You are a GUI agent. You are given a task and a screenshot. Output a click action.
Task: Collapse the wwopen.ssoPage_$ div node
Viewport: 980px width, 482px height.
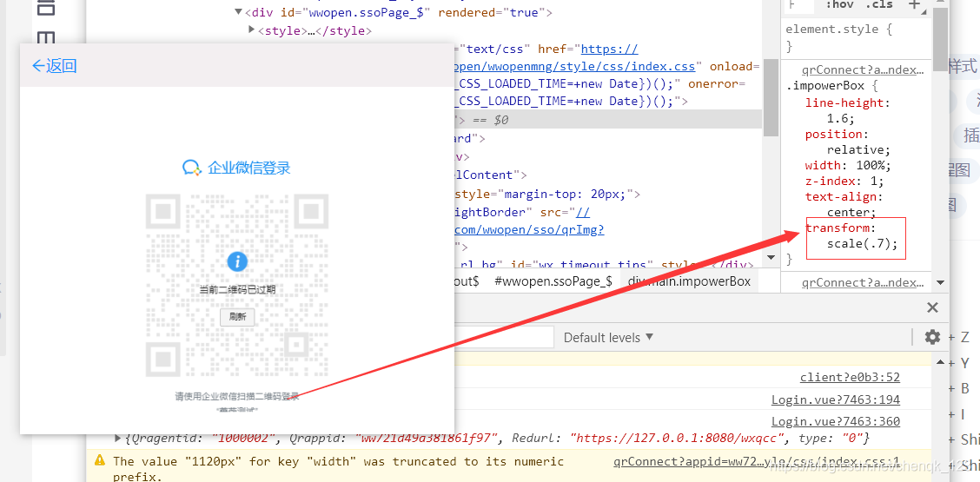pyautogui.click(x=238, y=11)
